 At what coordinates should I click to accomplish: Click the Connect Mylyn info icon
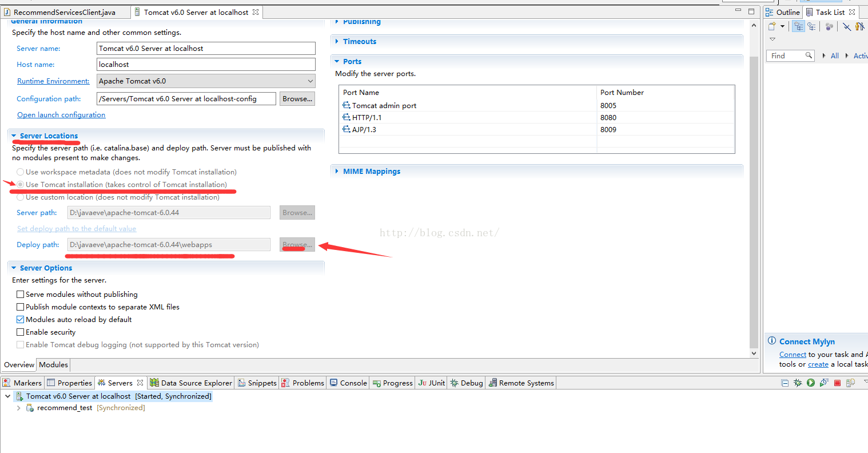pos(772,341)
